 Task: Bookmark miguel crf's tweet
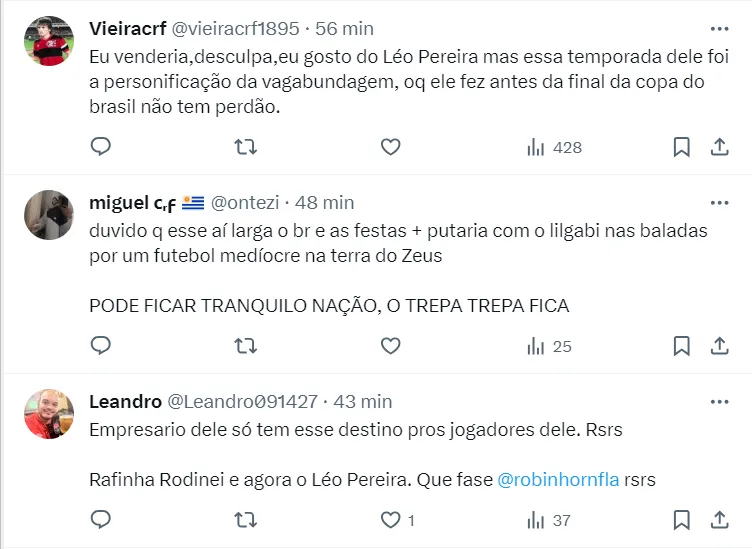pos(681,346)
